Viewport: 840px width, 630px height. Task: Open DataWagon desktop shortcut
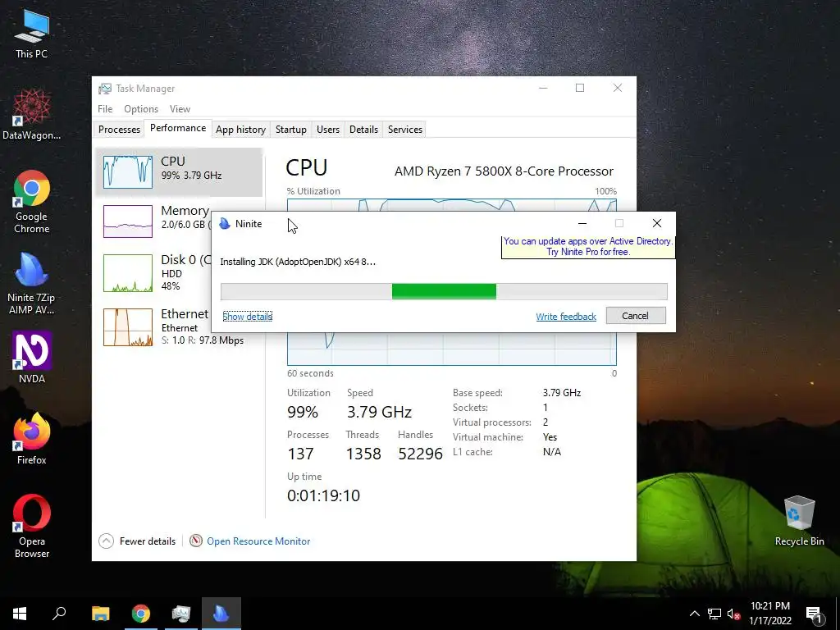[32, 115]
